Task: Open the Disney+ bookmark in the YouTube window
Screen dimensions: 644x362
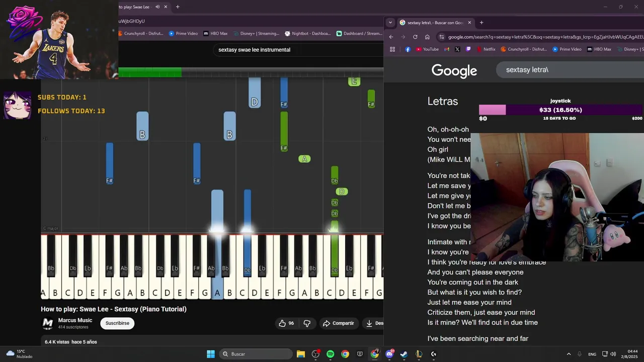Action: click(256, 34)
